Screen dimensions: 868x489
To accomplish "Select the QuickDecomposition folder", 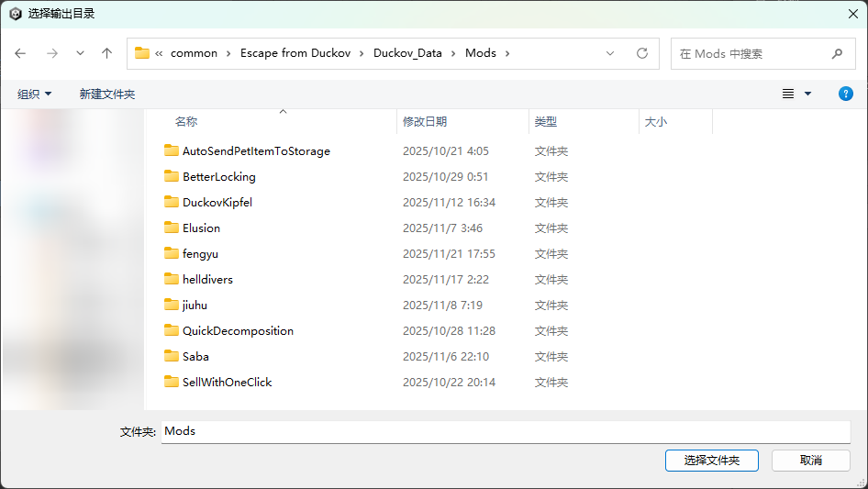I will [238, 330].
